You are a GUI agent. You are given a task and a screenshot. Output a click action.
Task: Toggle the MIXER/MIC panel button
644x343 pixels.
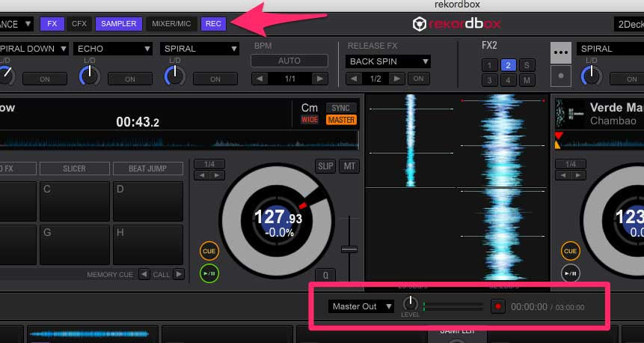(x=171, y=24)
